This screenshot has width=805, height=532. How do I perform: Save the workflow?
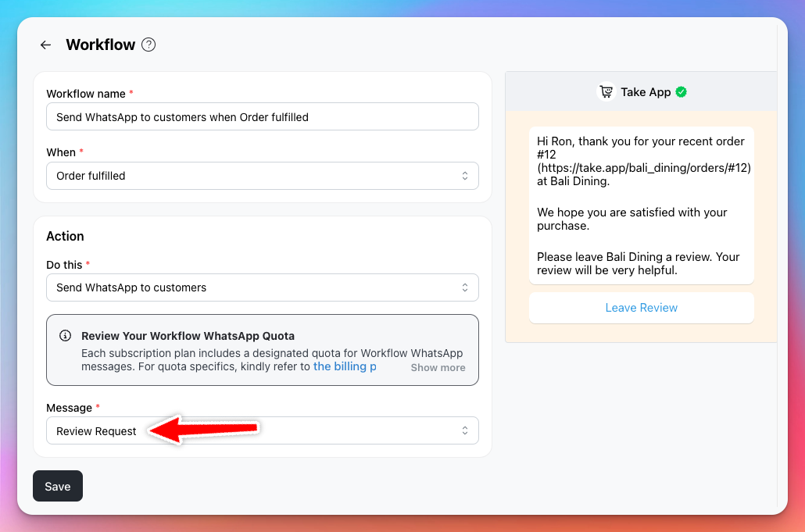pos(58,487)
